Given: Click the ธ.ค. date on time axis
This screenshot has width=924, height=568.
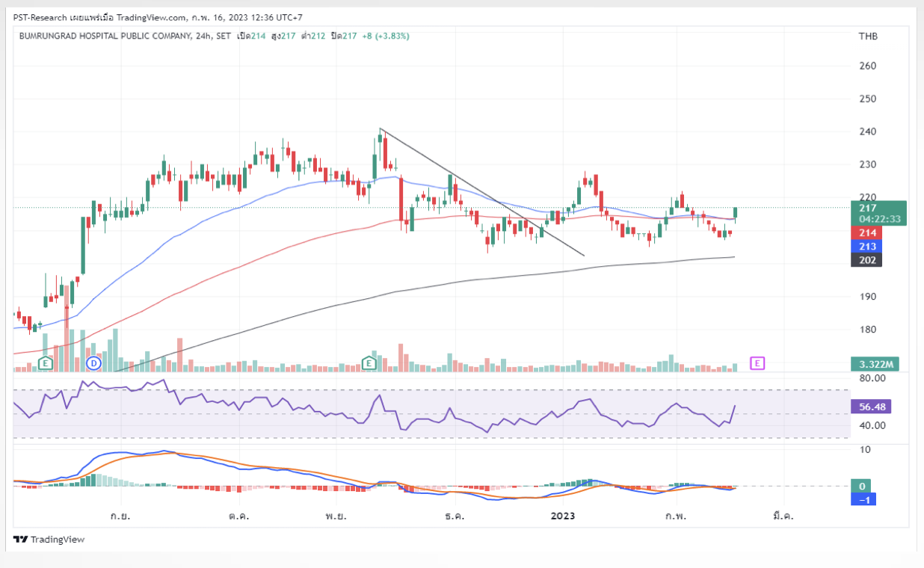Looking at the screenshot, I should click(x=453, y=516).
